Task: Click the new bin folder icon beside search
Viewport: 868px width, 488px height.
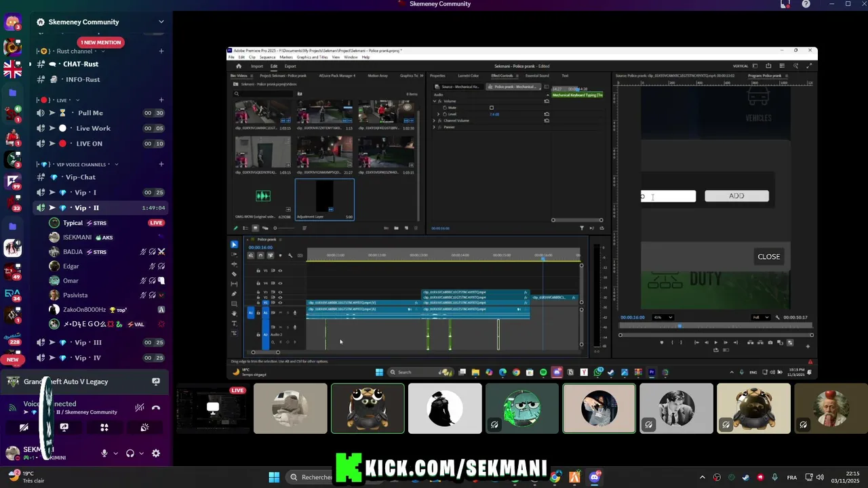Action: (x=300, y=94)
